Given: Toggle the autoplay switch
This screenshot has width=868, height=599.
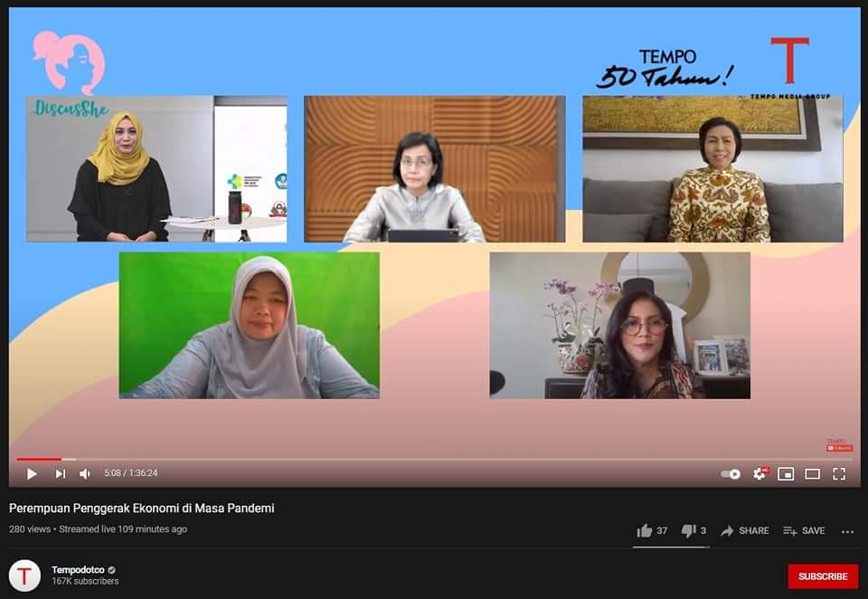Looking at the screenshot, I should pos(731,474).
